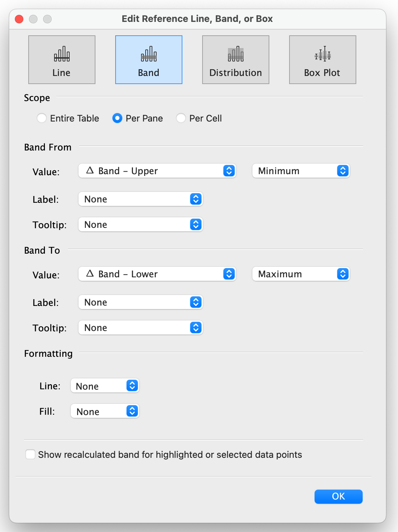Open the Band - Upper value dropdown
The height and width of the screenshot is (532, 398).
click(x=157, y=171)
